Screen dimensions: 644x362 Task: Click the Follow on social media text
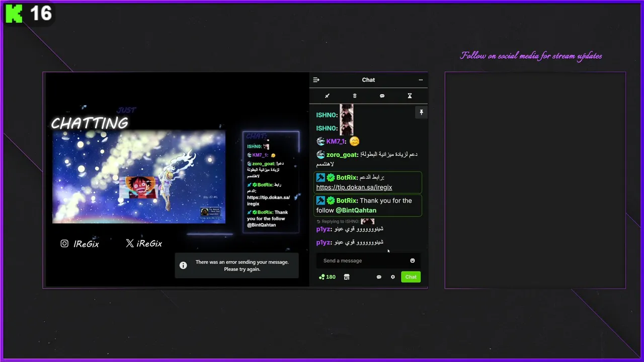pyautogui.click(x=531, y=56)
